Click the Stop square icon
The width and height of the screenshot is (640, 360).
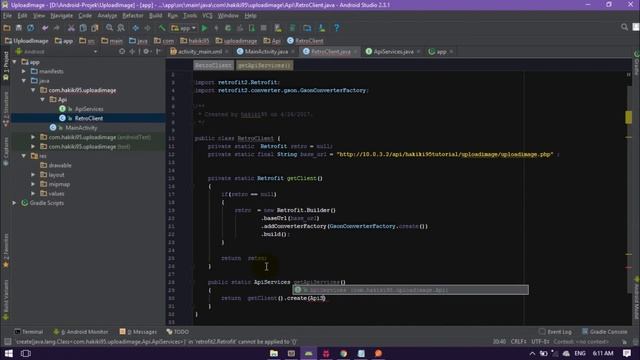pos(264,28)
